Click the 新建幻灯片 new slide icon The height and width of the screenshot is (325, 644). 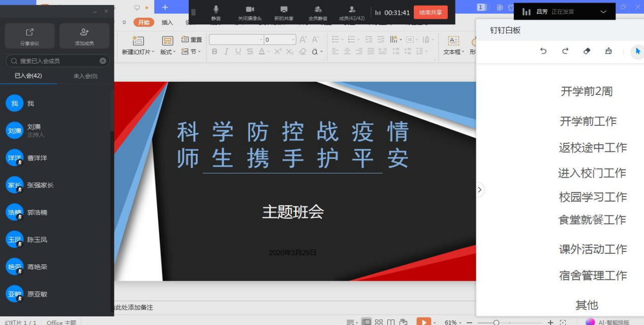[x=138, y=42]
